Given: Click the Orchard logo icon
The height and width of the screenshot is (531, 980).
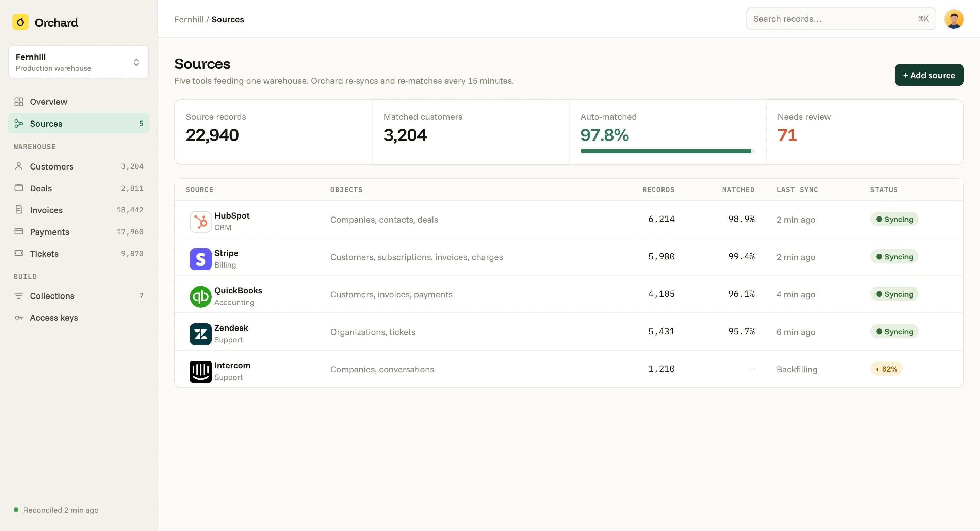Looking at the screenshot, I should coord(20,22).
